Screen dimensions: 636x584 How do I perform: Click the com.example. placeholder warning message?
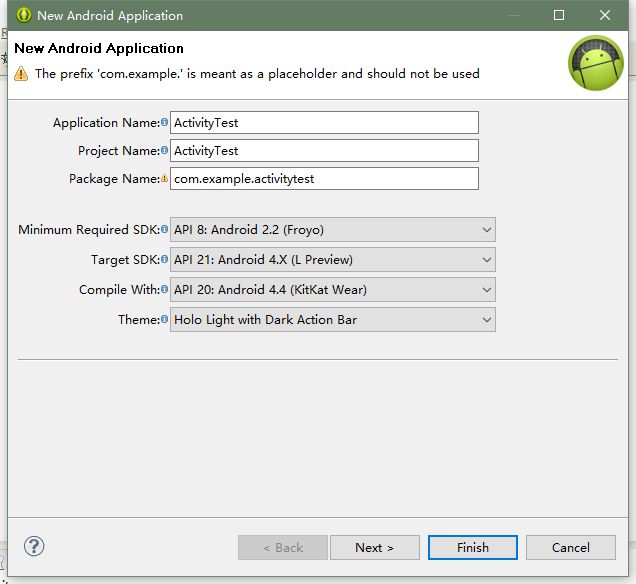click(x=257, y=74)
